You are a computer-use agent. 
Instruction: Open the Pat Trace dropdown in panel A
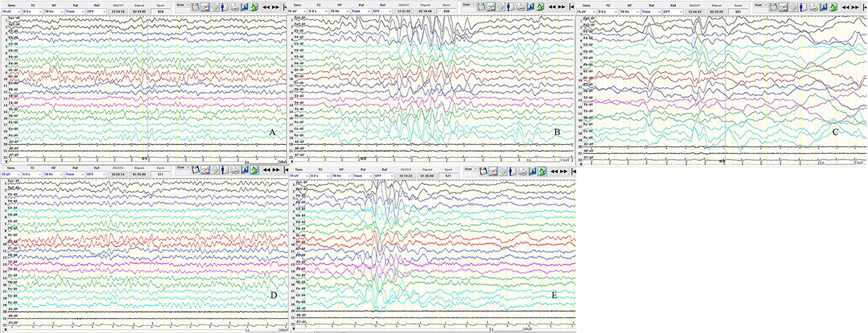75,11
